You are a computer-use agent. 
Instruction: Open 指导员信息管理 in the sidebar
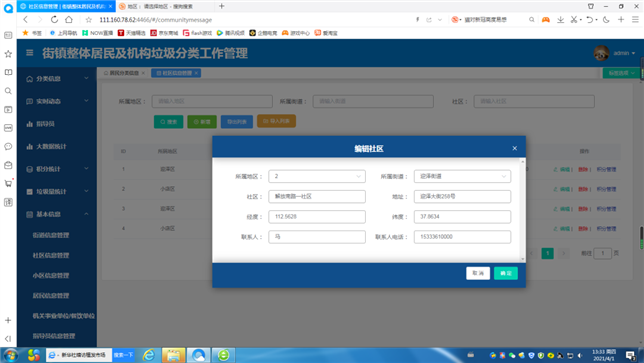(54, 335)
